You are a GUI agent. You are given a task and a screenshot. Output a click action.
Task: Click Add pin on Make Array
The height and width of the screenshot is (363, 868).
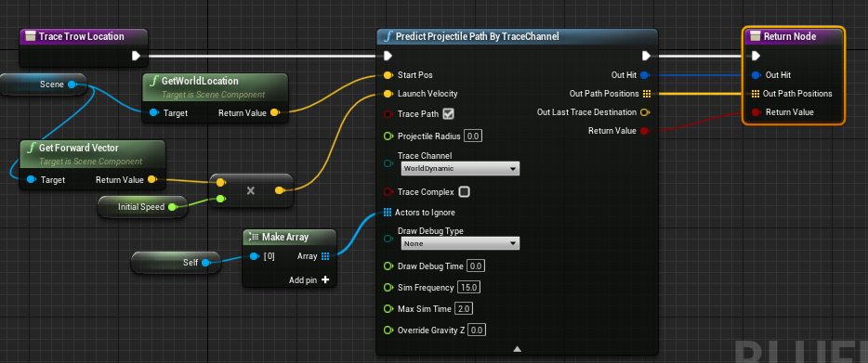click(309, 280)
